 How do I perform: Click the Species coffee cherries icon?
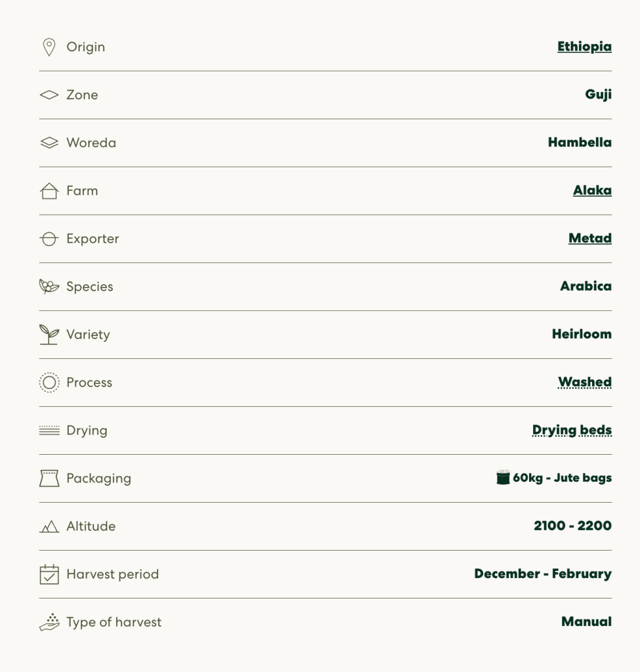tap(49, 286)
